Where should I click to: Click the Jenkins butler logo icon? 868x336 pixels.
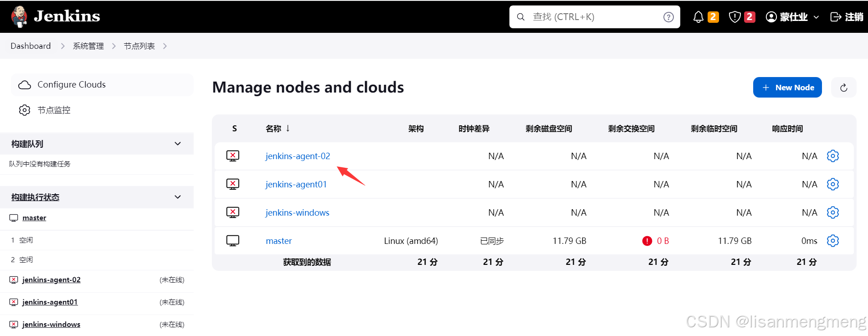pyautogui.click(x=19, y=17)
